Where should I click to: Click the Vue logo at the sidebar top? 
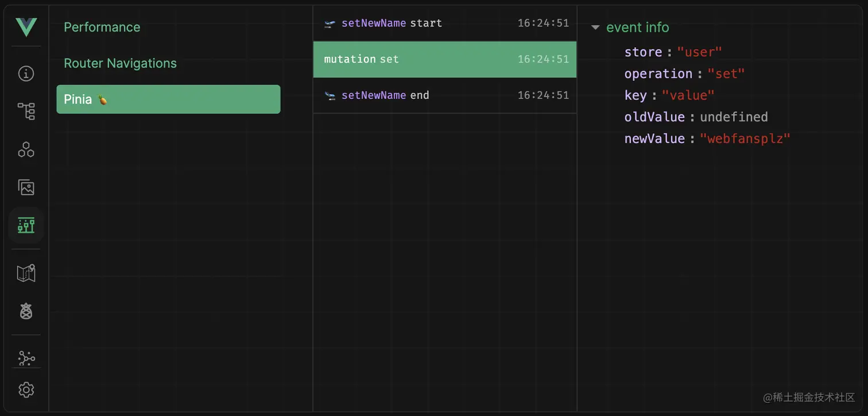[x=26, y=26]
